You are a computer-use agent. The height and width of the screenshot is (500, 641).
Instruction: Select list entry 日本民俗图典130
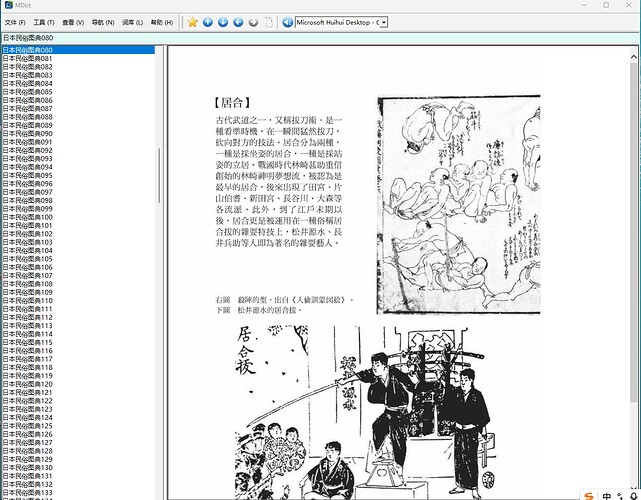78,467
